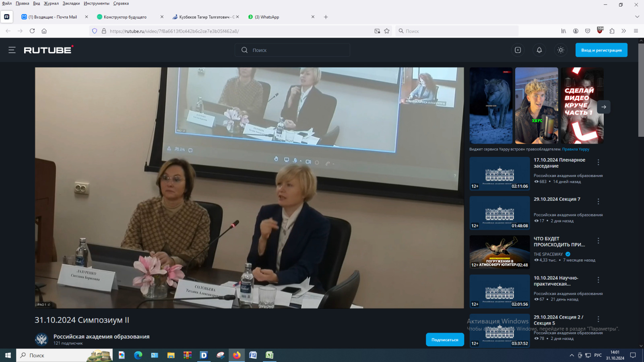Click the Rutube logo
The height and width of the screenshot is (362, 644).
tap(48, 50)
